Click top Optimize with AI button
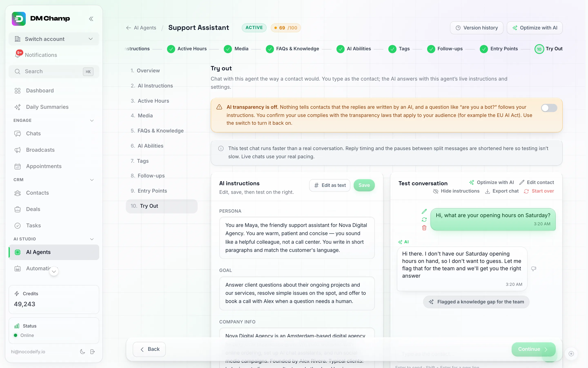588x368 pixels. 535,28
